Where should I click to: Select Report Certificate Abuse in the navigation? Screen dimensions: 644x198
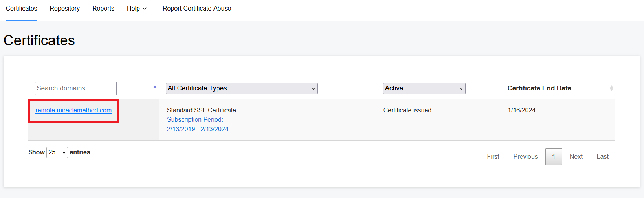(197, 9)
